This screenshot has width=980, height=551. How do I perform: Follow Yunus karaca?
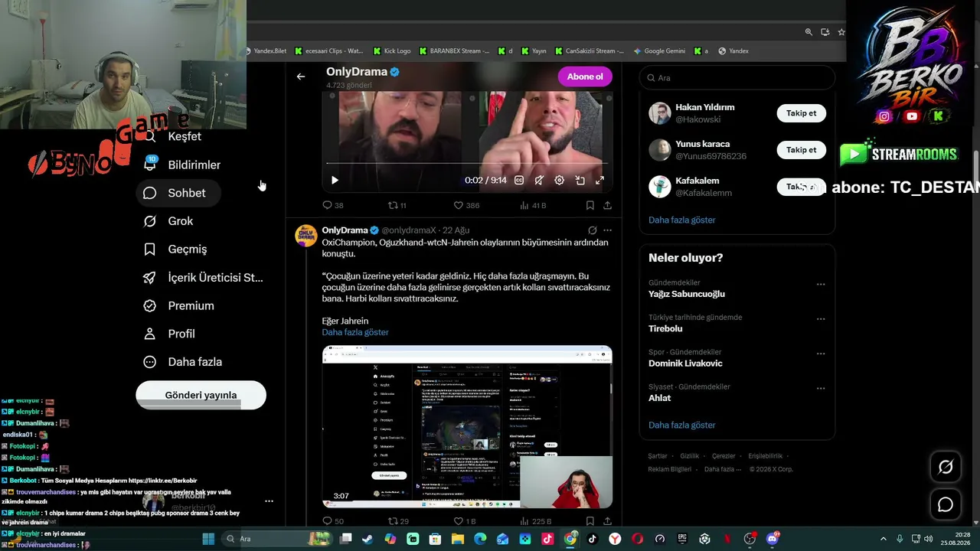point(802,150)
